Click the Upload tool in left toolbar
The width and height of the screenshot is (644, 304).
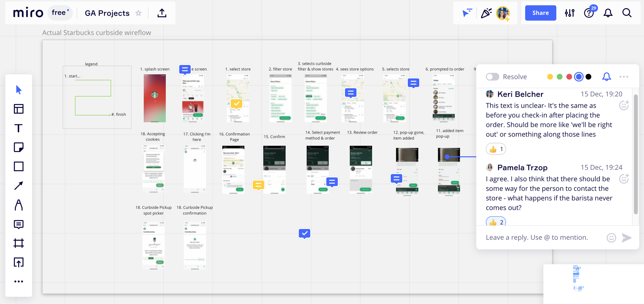tap(19, 262)
